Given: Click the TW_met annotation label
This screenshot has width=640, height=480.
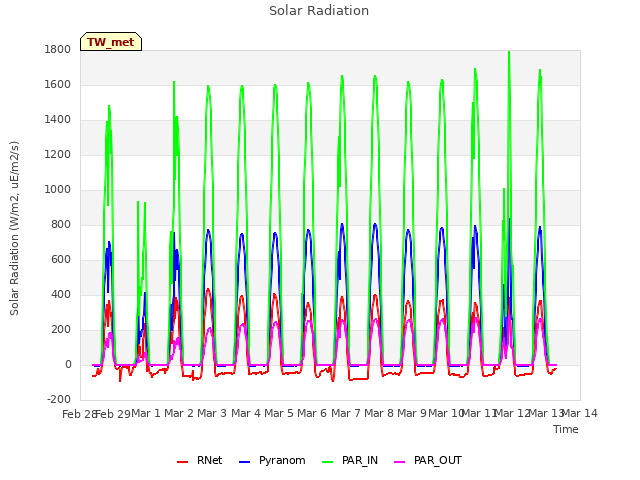Looking at the screenshot, I should click(x=111, y=42).
